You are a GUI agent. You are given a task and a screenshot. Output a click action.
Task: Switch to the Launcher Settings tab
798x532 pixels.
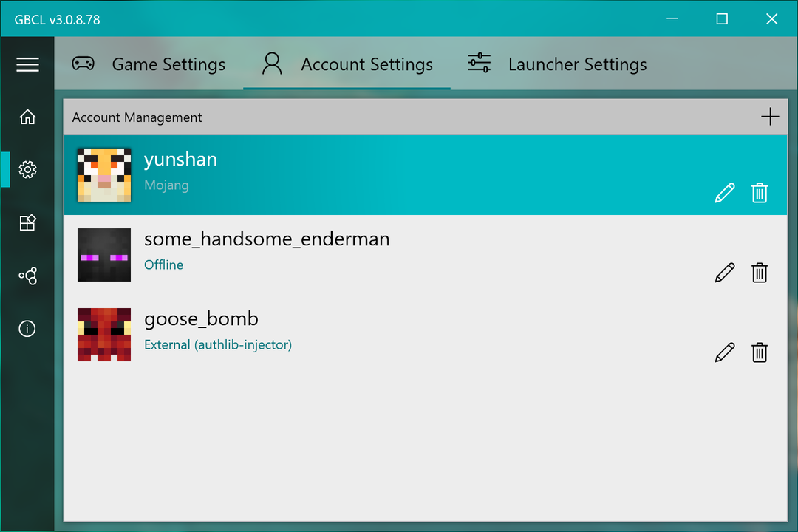point(557,64)
